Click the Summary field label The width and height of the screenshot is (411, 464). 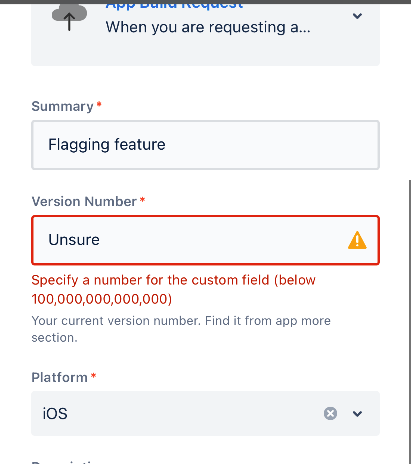pyautogui.click(x=62, y=106)
